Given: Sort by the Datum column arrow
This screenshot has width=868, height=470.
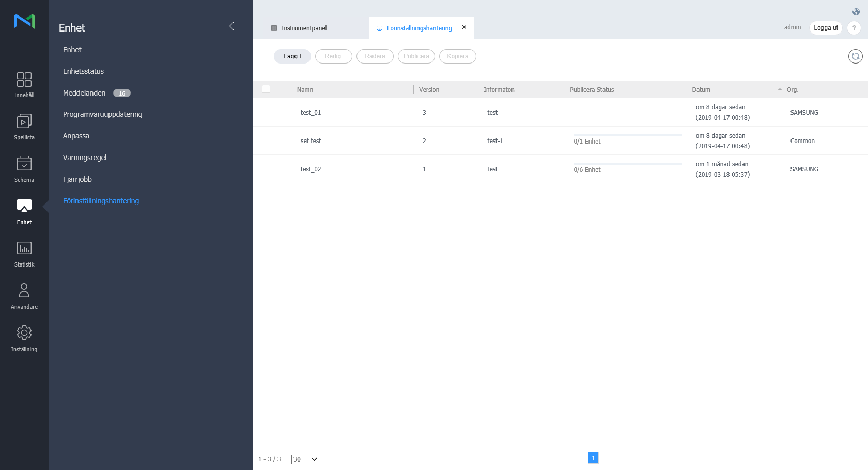Looking at the screenshot, I should 780,90.
